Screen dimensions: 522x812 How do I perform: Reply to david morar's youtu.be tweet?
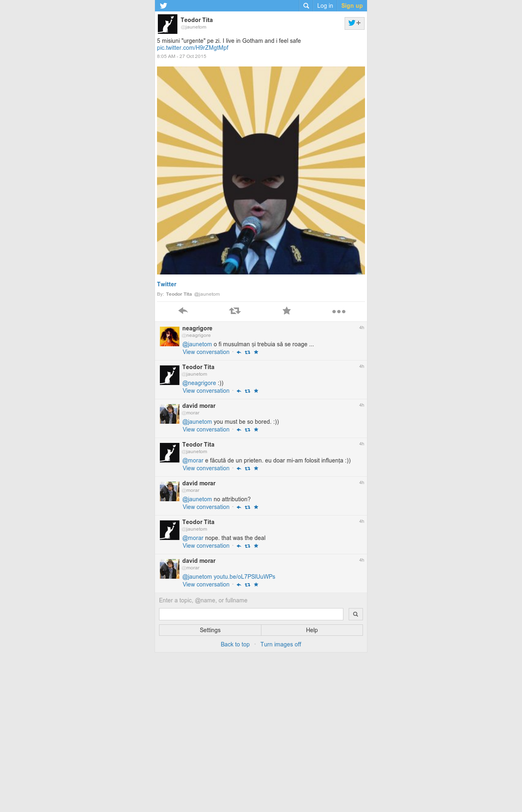239,585
